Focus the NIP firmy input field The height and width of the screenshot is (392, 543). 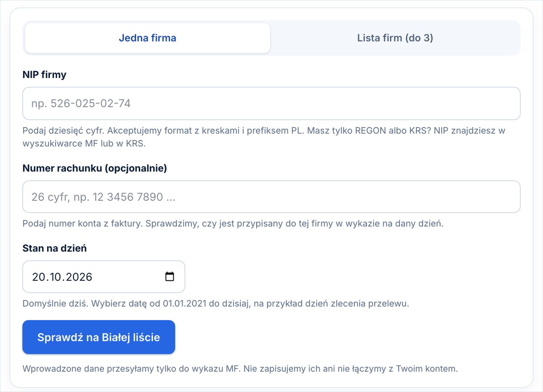pyautogui.click(x=271, y=104)
